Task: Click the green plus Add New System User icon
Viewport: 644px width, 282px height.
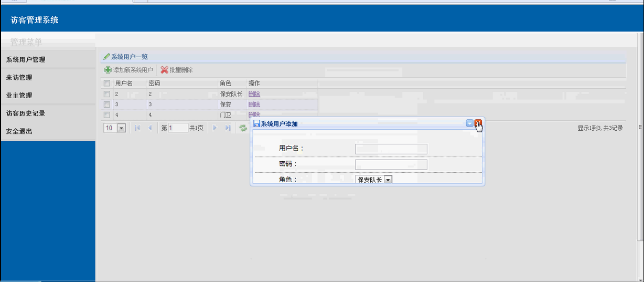Action: (x=108, y=70)
